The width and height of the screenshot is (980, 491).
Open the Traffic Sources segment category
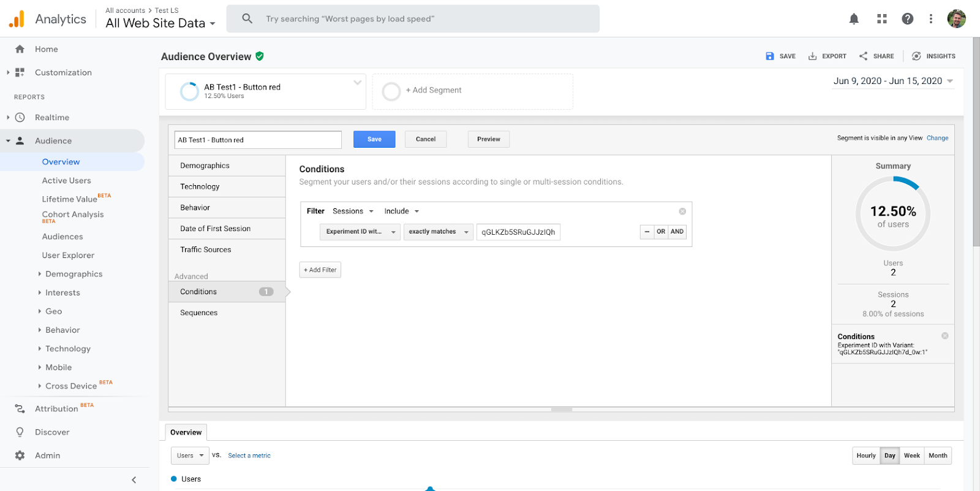[x=227, y=249]
